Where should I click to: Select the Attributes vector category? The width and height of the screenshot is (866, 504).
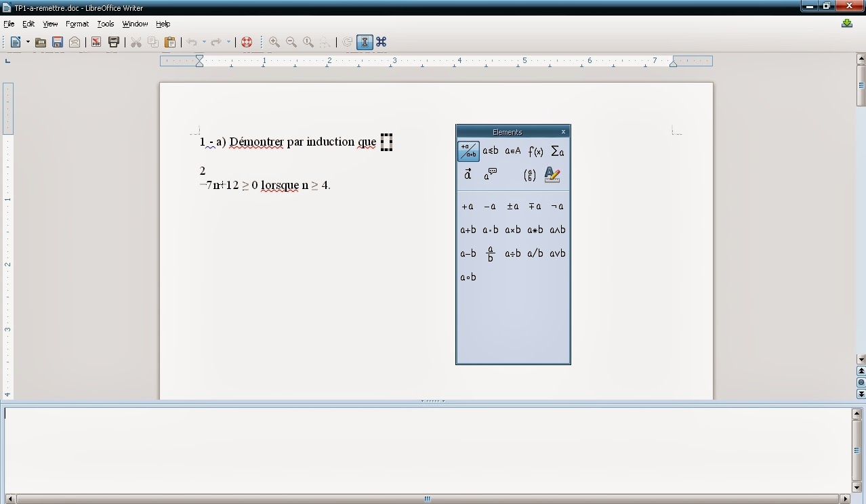468,174
